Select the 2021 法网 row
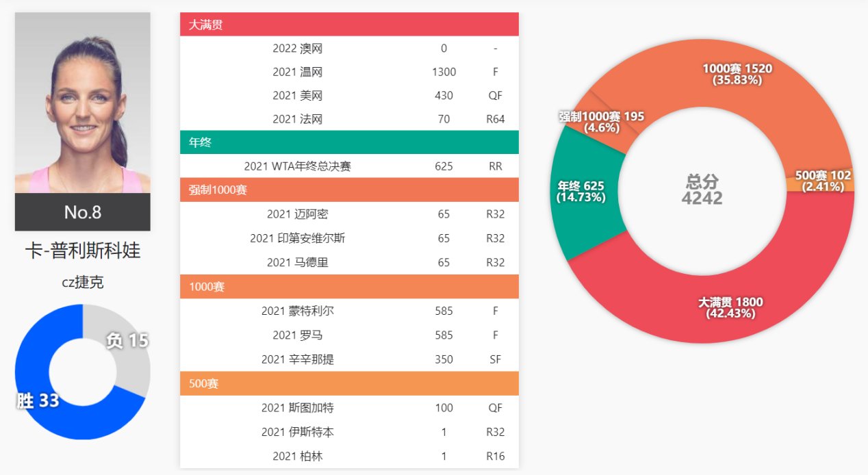Screen dimensions: 868x475 [349, 119]
